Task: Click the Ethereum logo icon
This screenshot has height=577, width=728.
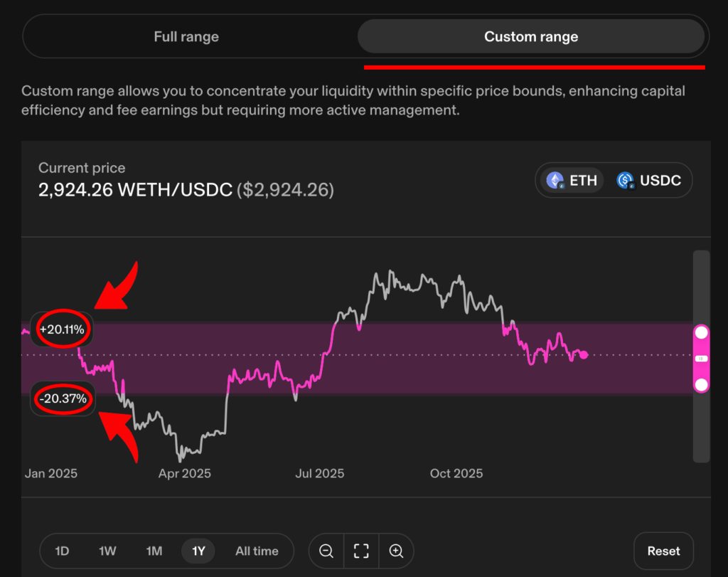Action: point(555,181)
